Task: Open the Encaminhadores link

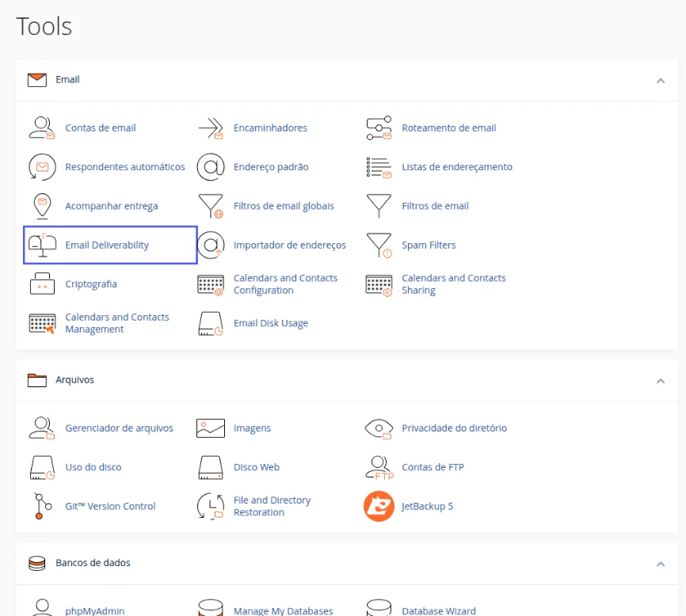Action: [x=270, y=128]
